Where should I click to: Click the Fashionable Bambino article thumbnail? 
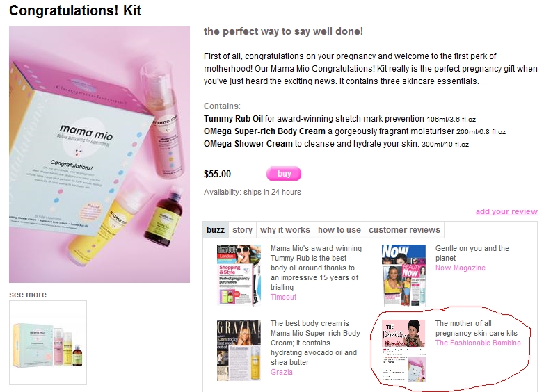point(403,351)
